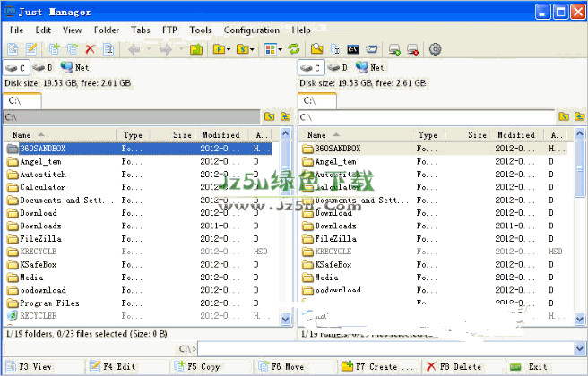This screenshot has height=376, width=588.
Task: Expand view mode dropdown arrow
Action: click(280, 49)
